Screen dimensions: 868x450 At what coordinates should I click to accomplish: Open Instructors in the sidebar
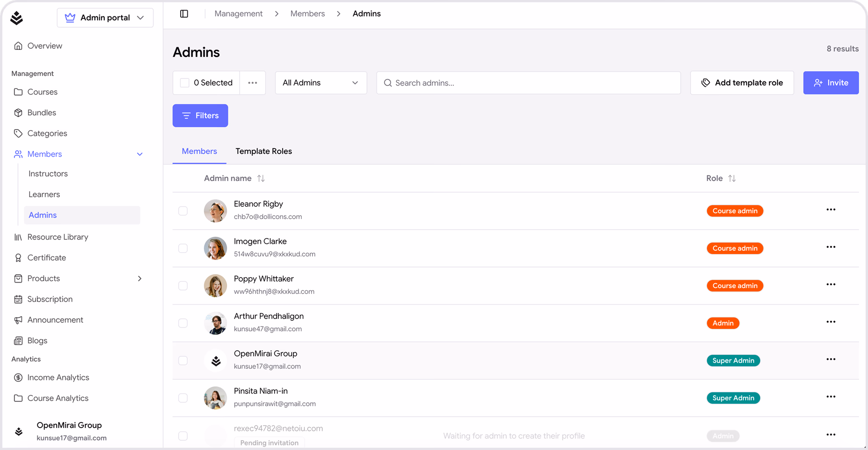point(48,174)
